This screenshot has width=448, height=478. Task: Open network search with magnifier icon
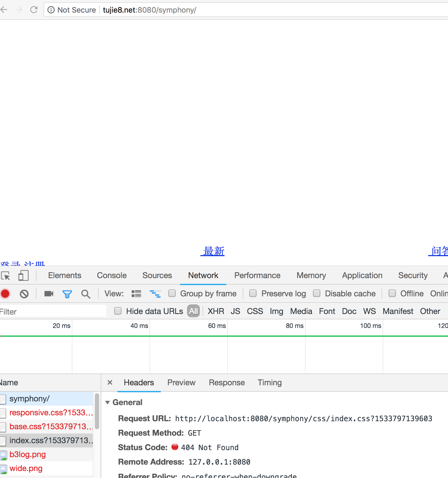click(x=86, y=294)
